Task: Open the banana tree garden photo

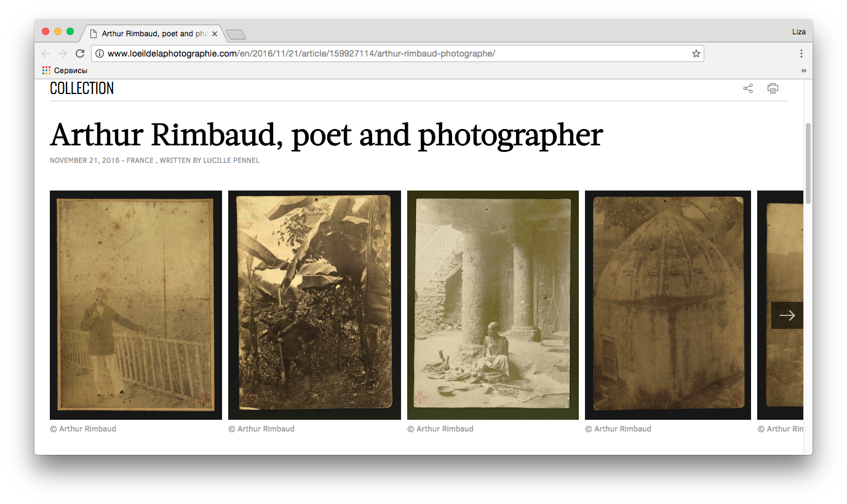Action: click(x=314, y=305)
